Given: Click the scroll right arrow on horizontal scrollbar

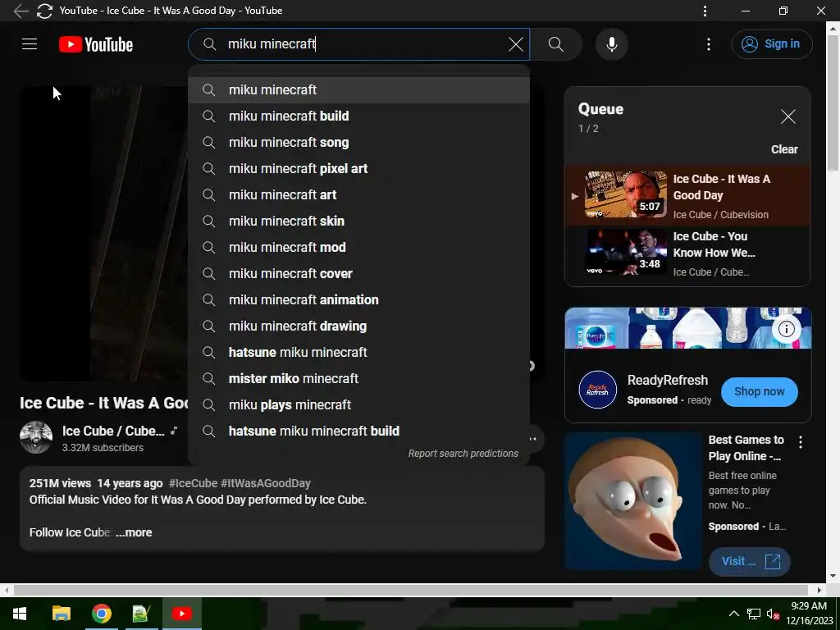Looking at the screenshot, I should pyautogui.click(x=819, y=590).
